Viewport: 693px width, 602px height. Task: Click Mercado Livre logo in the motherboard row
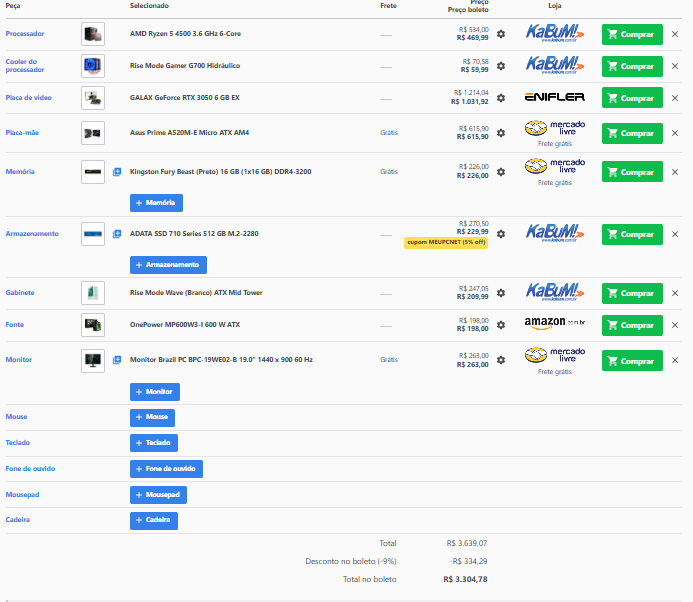click(x=555, y=128)
